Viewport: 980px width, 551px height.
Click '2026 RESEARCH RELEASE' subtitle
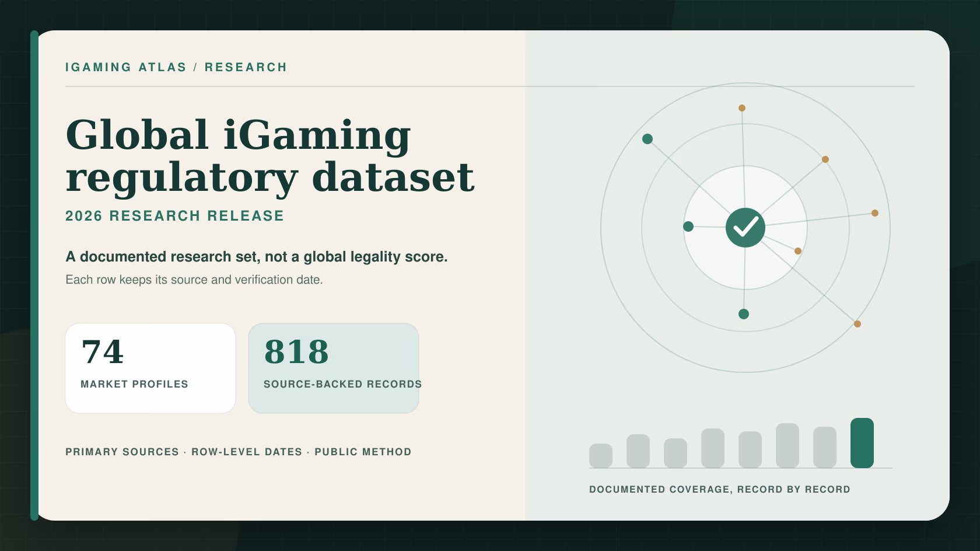coord(174,216)
